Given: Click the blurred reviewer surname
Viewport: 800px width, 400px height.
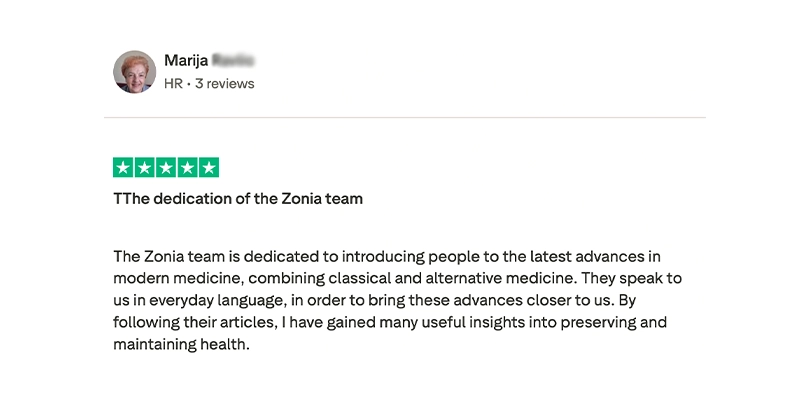Looking at the screenshot, I should coord(233,61).
